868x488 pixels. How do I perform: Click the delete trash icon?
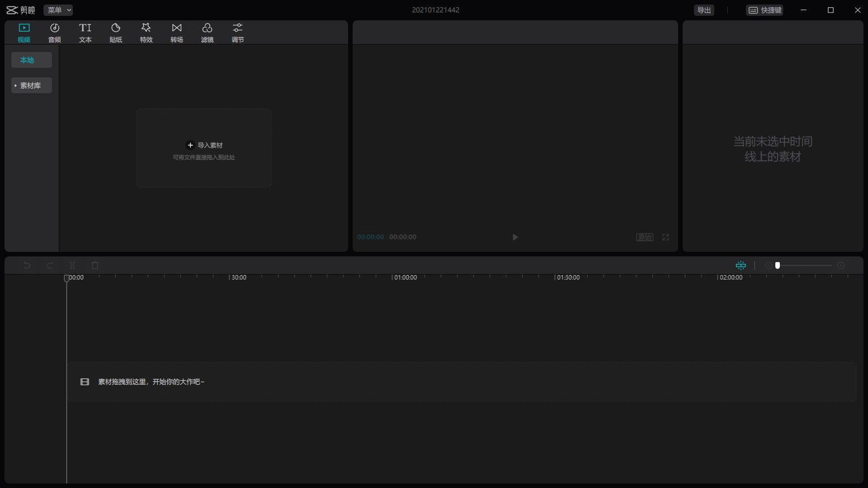tap(95, 265)
